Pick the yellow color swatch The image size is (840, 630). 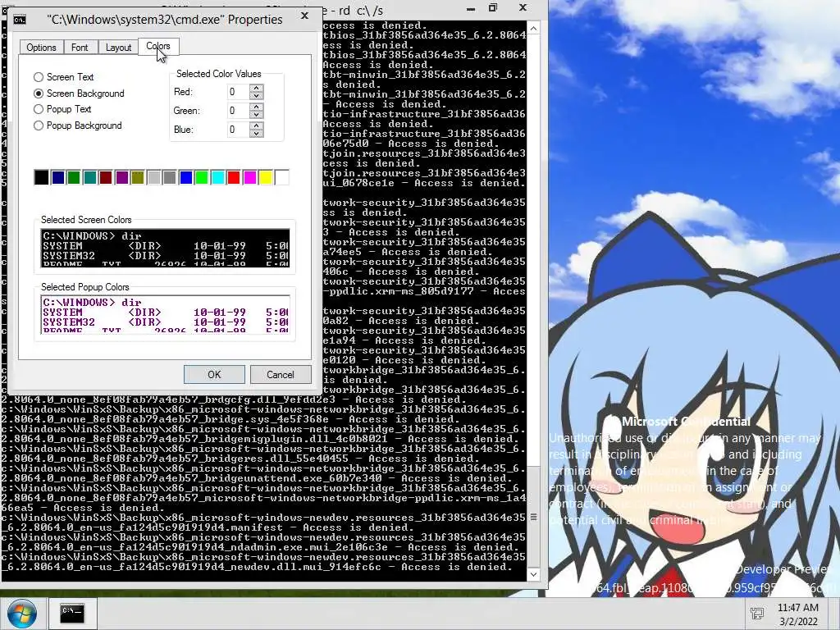coord(267,177)
